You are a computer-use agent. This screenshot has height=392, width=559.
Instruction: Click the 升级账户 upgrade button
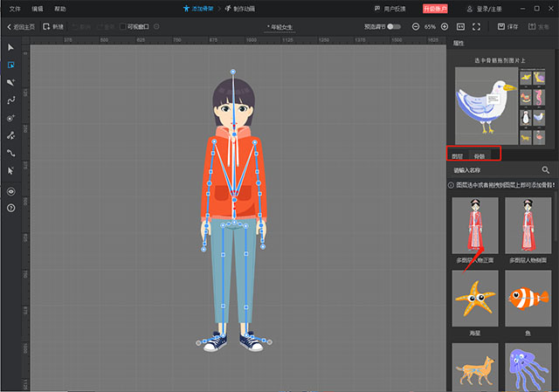[434, 8]
